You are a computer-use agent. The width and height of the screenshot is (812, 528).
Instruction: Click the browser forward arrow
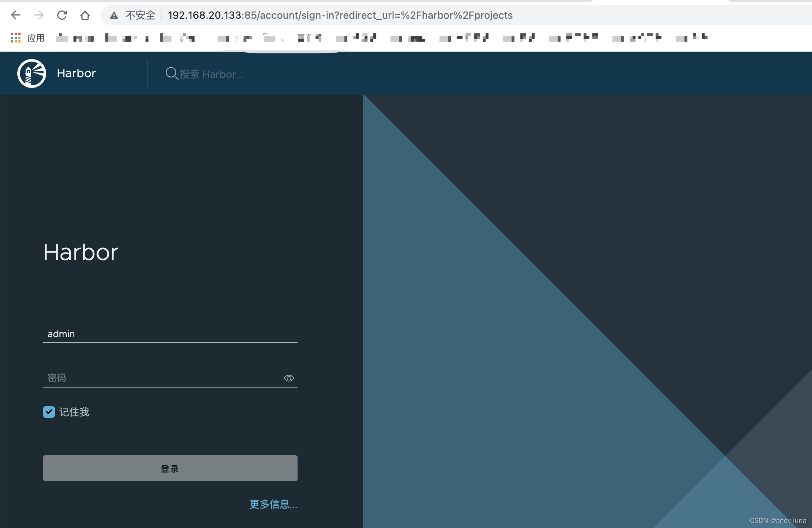(38, 15)
